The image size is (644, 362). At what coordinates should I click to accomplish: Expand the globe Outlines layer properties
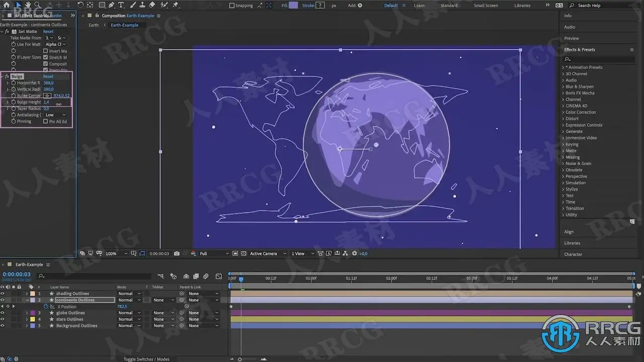pos(27,313)
